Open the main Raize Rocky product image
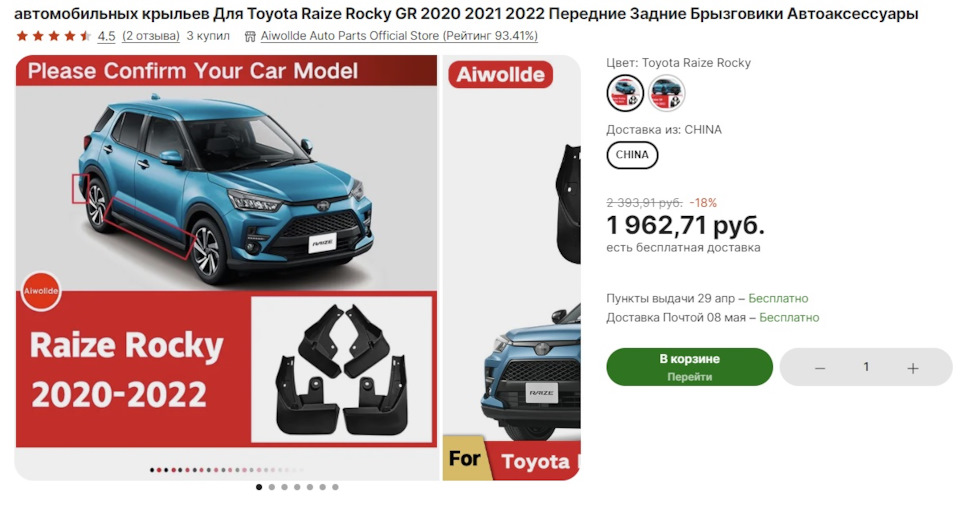Image resolution: width=960 pixels, height=507 pixels. coord(226,251)
